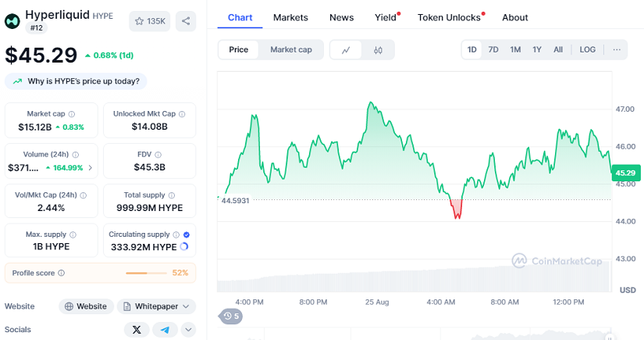The image size is (644, 340).
Task: Open Max. supply info icon
Action: tap(73, 234)
